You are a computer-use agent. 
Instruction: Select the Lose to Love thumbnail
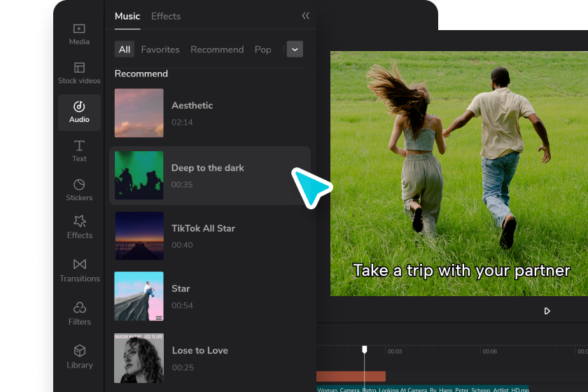point(139,358)
